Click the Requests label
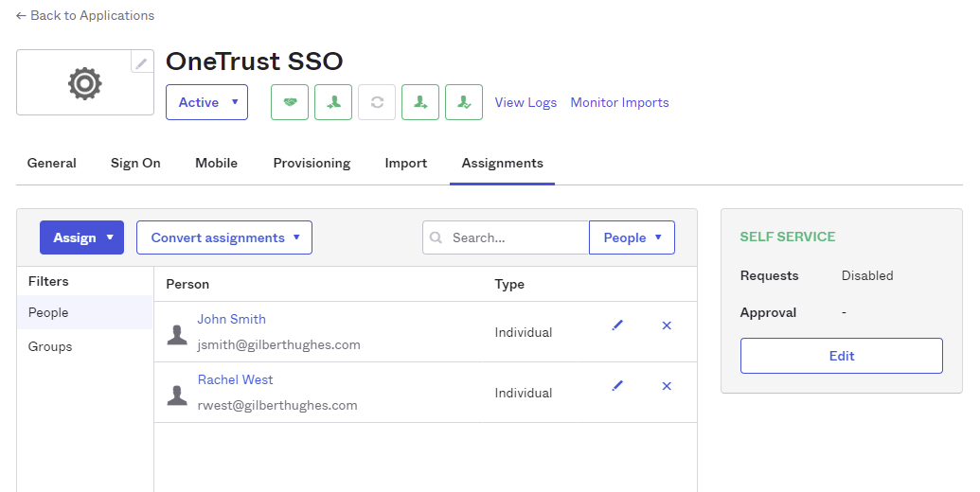 [770, 275]
